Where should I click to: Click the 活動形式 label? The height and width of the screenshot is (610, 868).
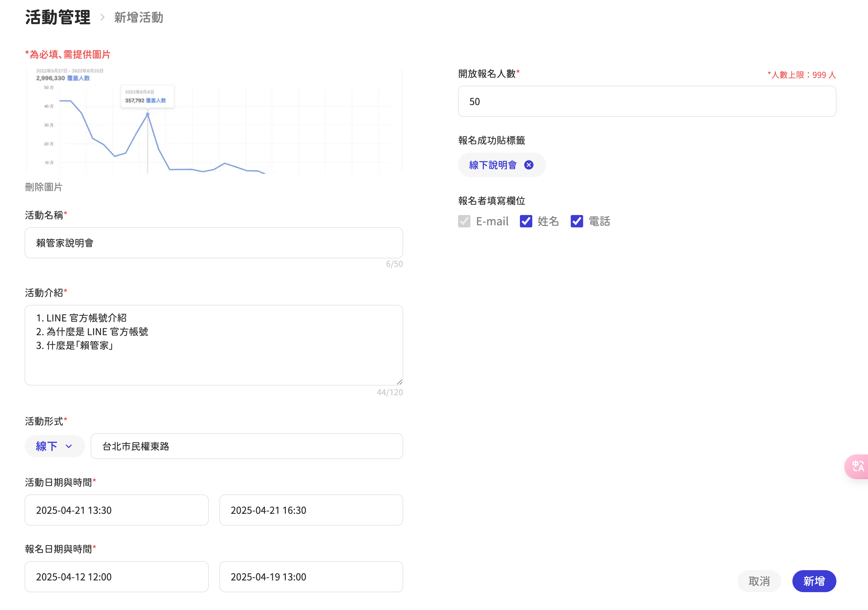46,421
